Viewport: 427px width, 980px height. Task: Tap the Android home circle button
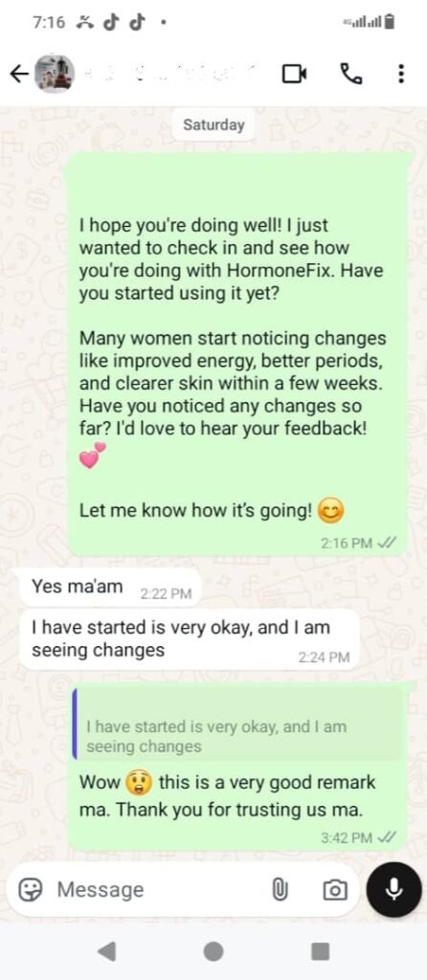pyautogui.click(x=213, y=951)
